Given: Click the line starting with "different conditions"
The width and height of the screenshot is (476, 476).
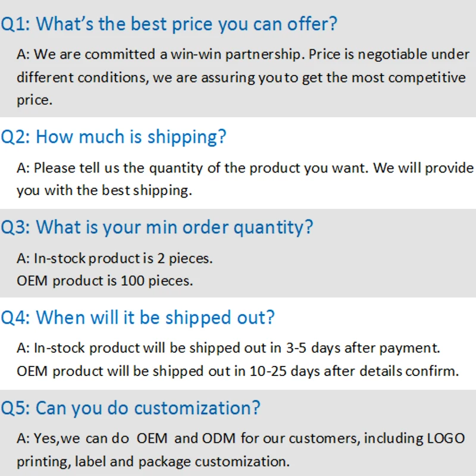Looking at the screenshot, I should [241, 77].
